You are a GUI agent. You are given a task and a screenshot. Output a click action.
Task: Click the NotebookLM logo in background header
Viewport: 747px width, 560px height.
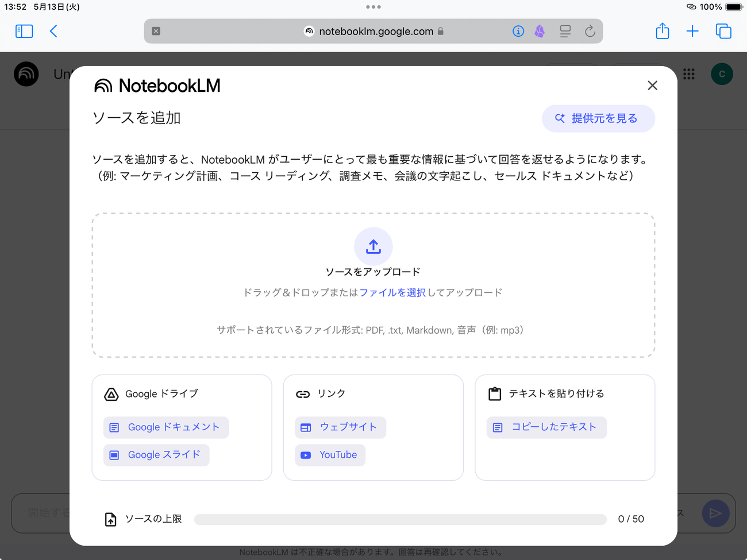tap(26, 74)
